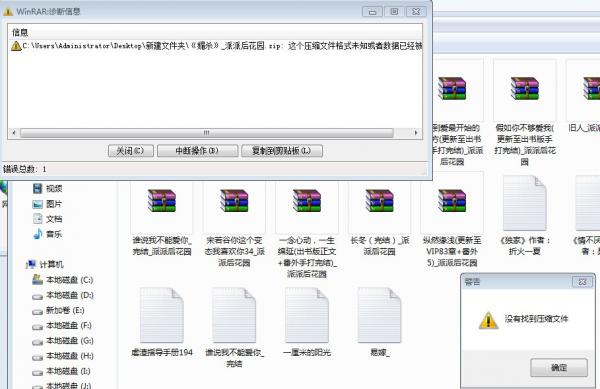600x389 pixels.
Task: Click the 中断操作(B) button
Action: [197, 151]
